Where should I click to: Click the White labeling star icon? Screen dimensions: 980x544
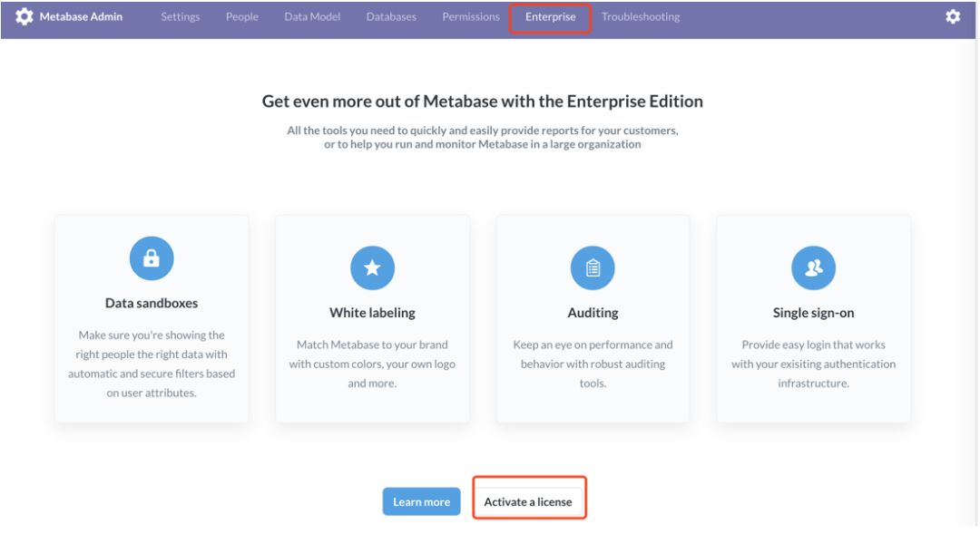point(372,268)
